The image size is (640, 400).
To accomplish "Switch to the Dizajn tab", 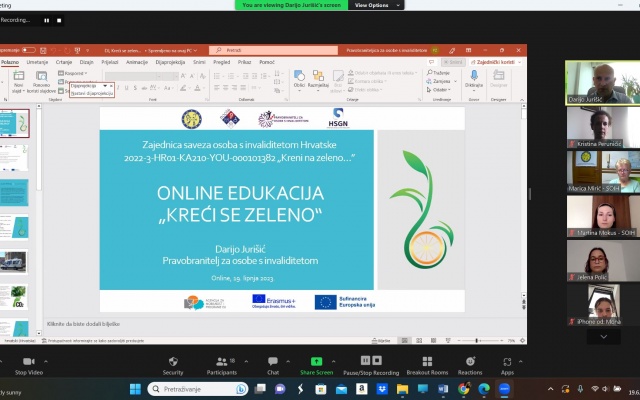I will click(x=87, y=62).
